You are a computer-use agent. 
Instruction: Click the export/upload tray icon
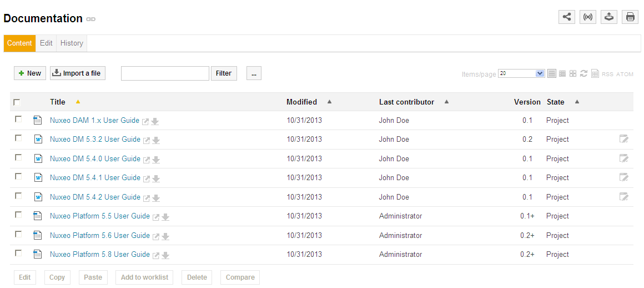click(609, 17)
